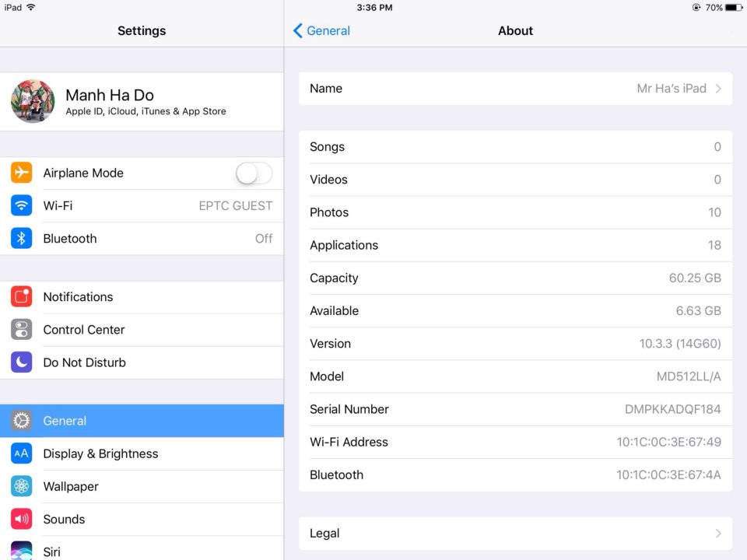The width and height of the screenshot is (747, 560).
Task: Tap the Songs row label
Action: (327, 147)
